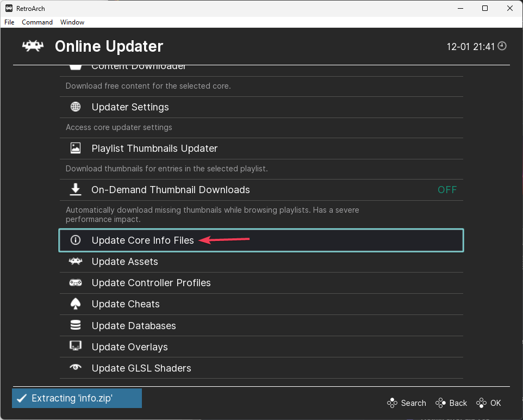Click 'Download free content for the selected core.' text
The height and width of the screenshot is (420, 523).
(x=148, y=86)
